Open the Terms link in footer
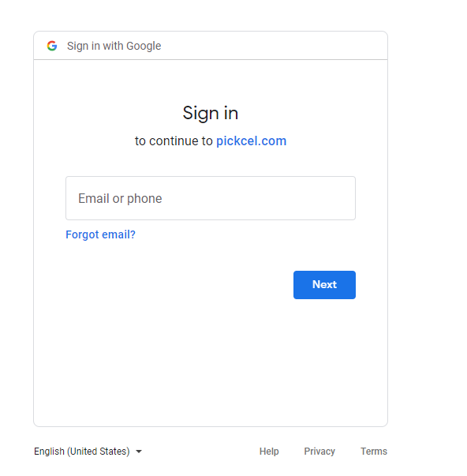Screen dimensions: 467x476 point(374,452)
